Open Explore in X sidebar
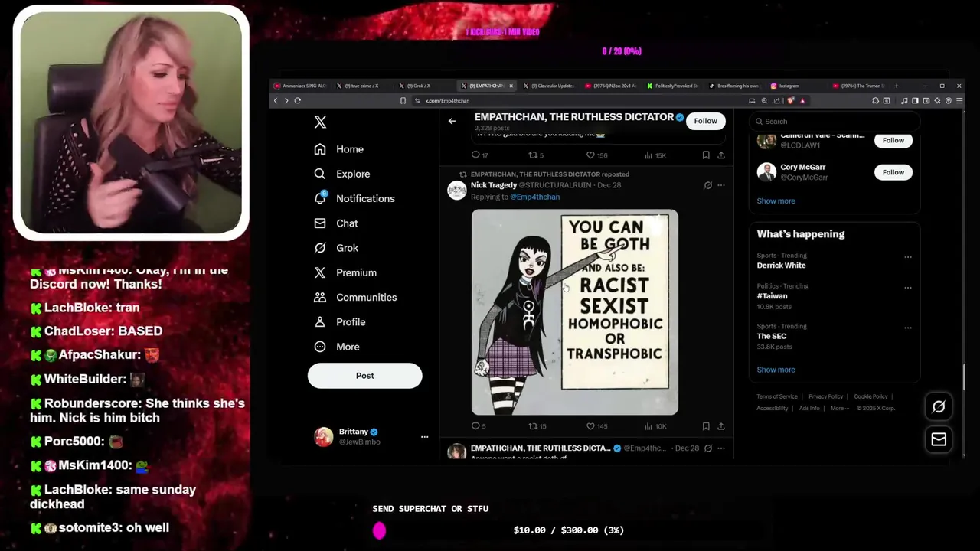 coord(342,174)
